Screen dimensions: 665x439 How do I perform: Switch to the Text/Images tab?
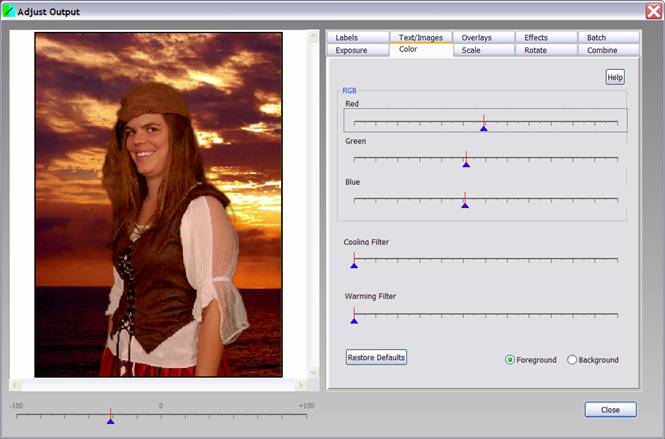pos(421,37)
